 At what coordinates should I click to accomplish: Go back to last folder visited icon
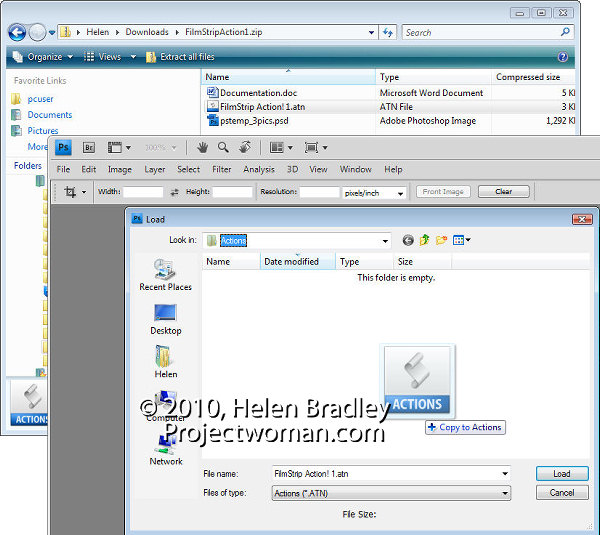pos(408,240)
